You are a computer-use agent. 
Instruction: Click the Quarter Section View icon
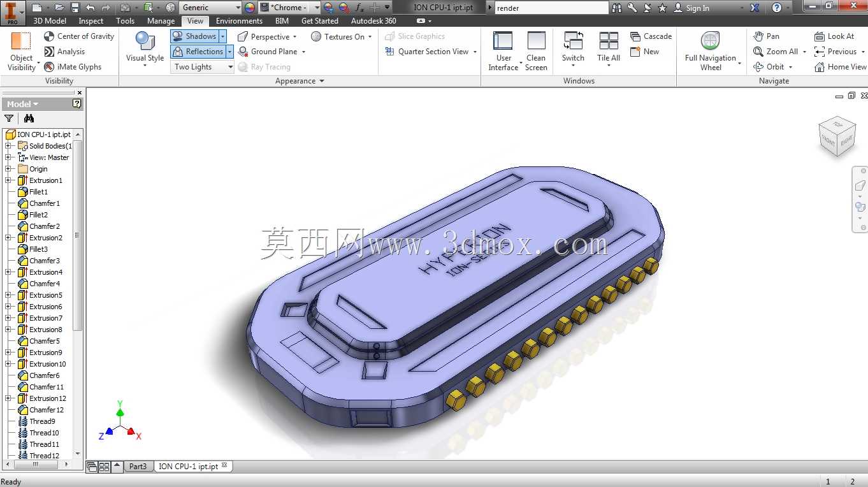[x=389, y=52]
